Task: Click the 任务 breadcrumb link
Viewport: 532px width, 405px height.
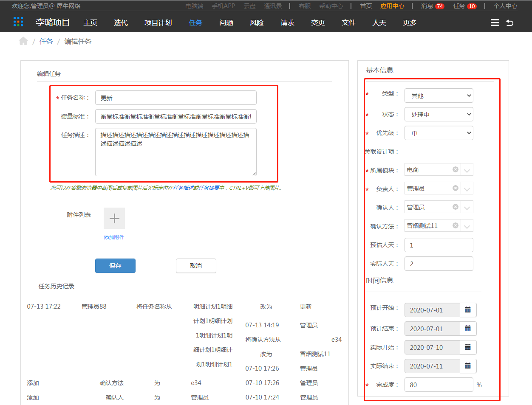Action: click(46, 41)
